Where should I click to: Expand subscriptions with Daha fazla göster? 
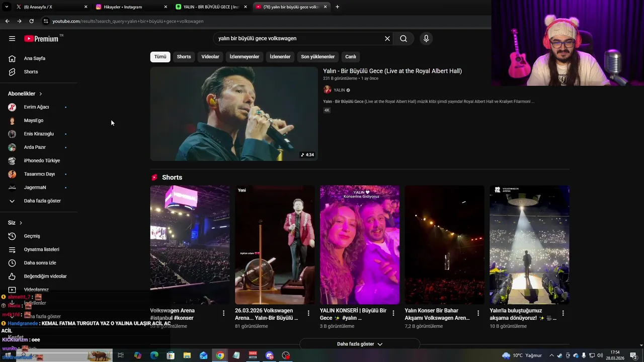[42, 201]
